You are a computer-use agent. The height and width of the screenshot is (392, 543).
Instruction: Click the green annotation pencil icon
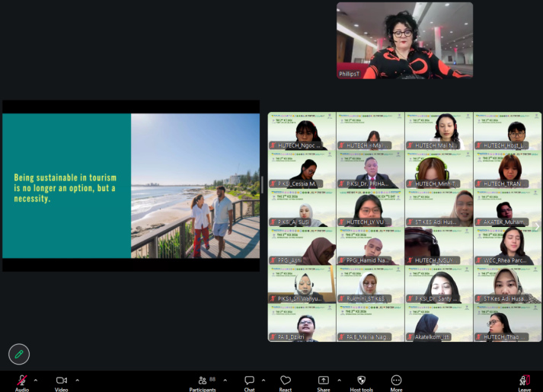19,354
